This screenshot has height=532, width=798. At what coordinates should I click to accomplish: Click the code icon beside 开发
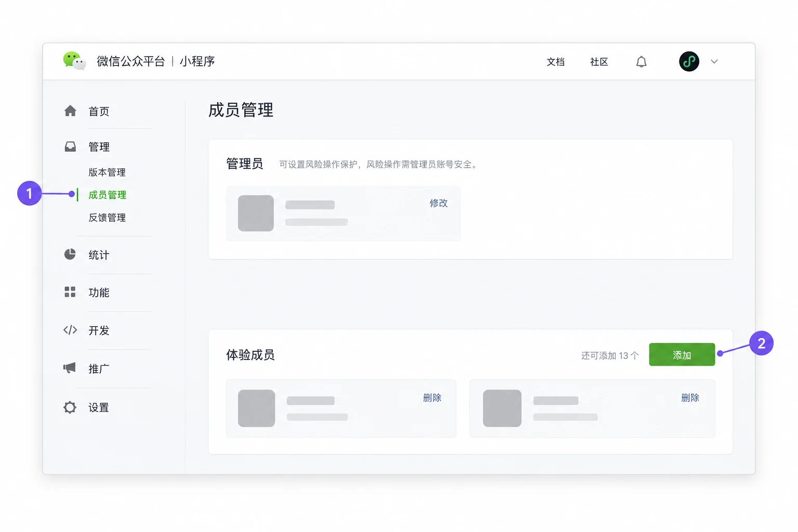[70, 330]
